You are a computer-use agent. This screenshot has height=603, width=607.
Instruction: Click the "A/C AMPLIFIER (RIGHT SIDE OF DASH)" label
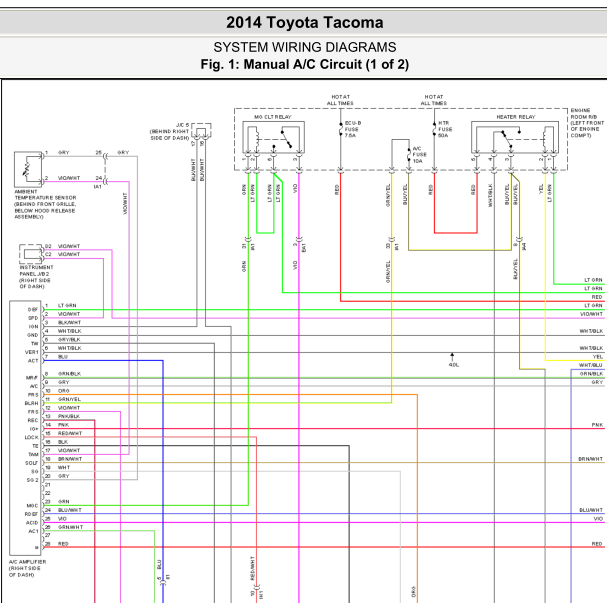click(x=27, y=568)
